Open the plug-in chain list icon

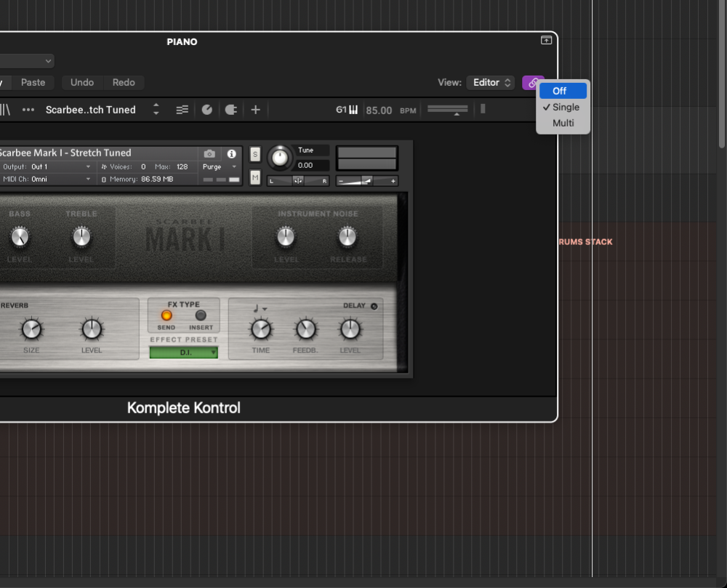pos(182,110)
